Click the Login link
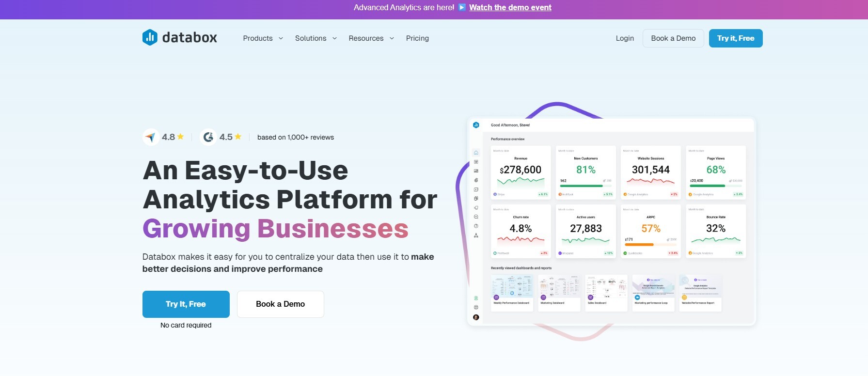The height and width of the screenshot is (376, 868). pyautogui.click(x=625, y=38)
